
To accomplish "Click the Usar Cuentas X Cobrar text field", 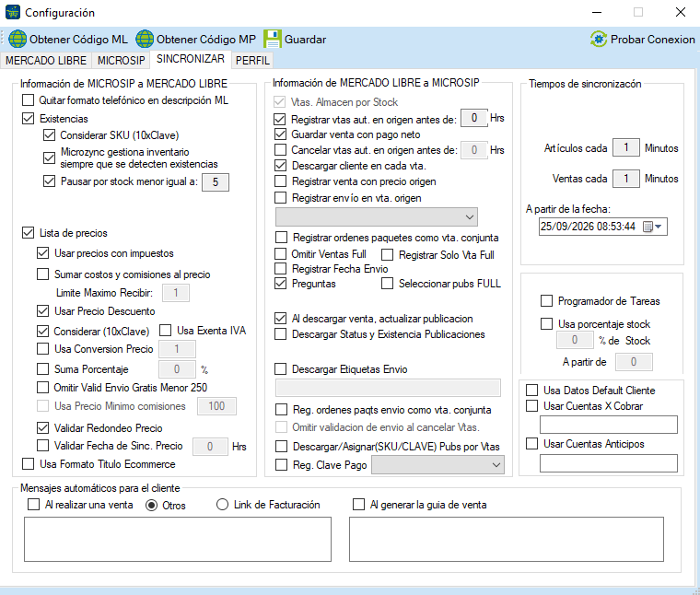I will (x=609, y=425).
